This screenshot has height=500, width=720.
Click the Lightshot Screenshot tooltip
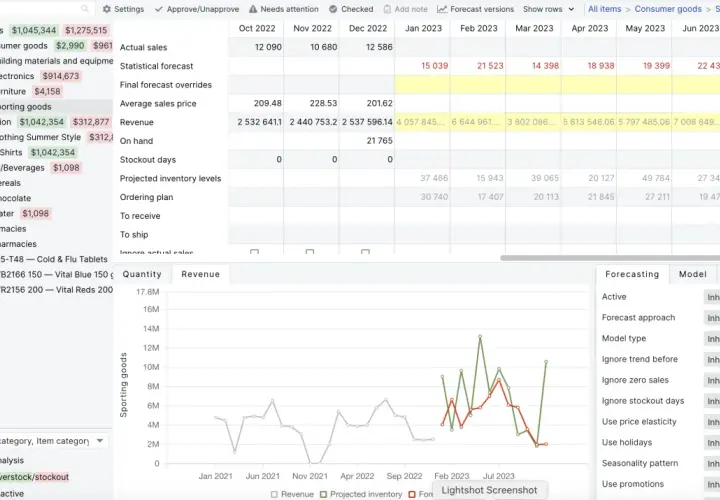(489, 490)
